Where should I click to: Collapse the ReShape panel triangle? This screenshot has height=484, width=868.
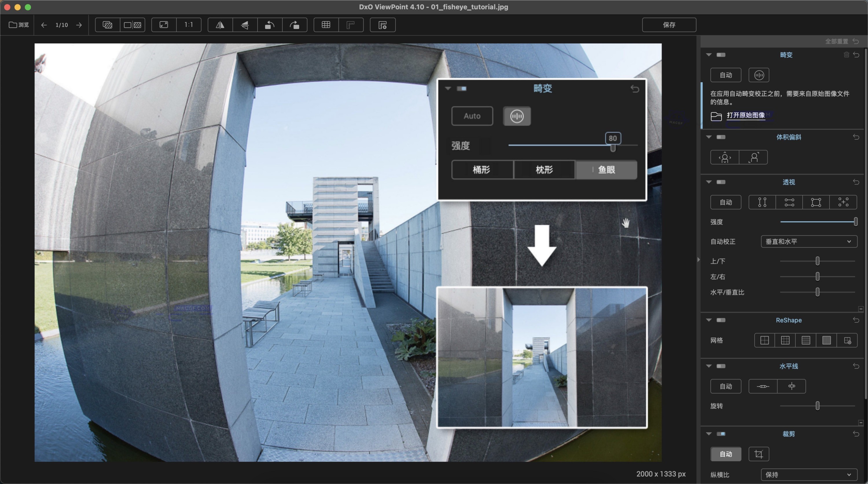point(709,320)
